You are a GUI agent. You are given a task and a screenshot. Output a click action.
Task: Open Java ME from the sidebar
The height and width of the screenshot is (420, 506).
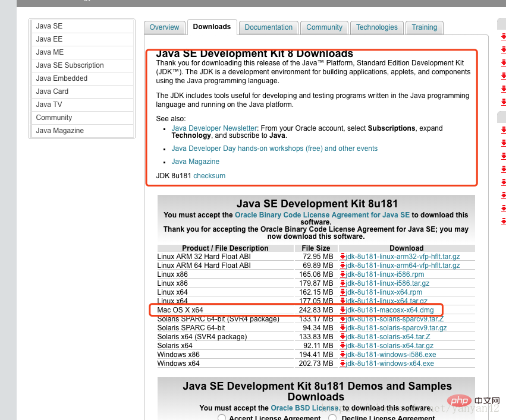82,52
